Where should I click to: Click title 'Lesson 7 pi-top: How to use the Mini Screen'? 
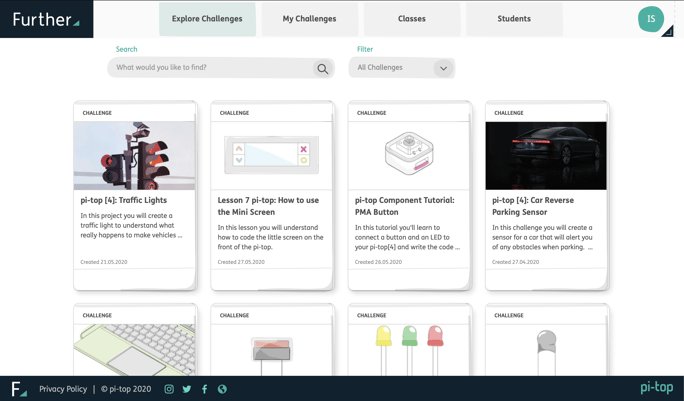point(268,206)
